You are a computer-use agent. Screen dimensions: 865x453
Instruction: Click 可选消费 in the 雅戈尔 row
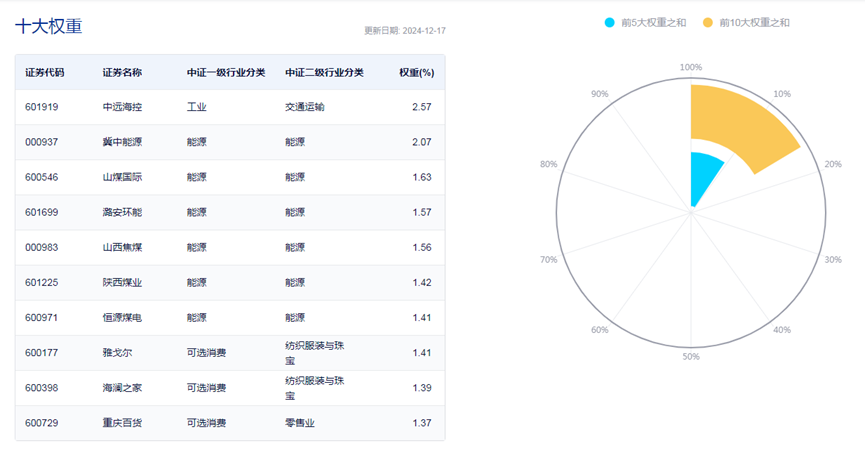point(206,353)
